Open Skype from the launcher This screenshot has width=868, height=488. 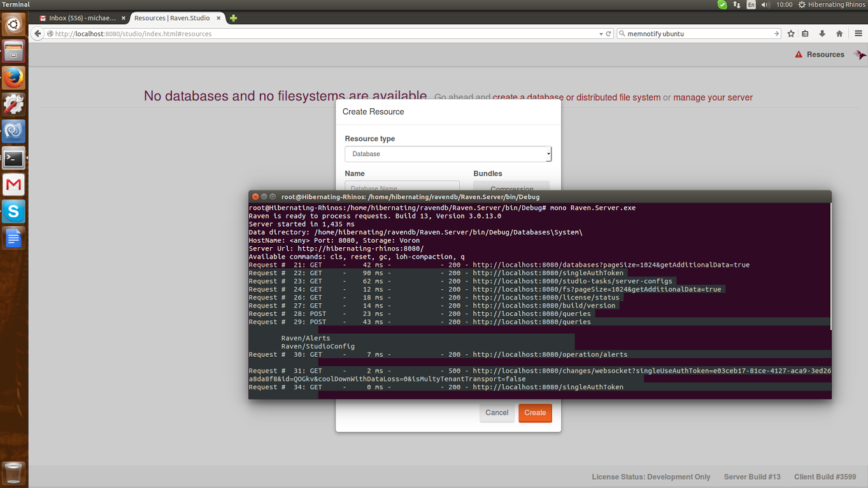13,212
